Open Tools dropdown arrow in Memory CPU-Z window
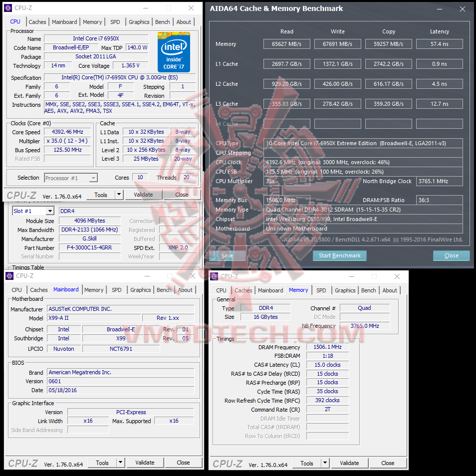This screenshot has height=476, width=476. click(x=325, y=463)
